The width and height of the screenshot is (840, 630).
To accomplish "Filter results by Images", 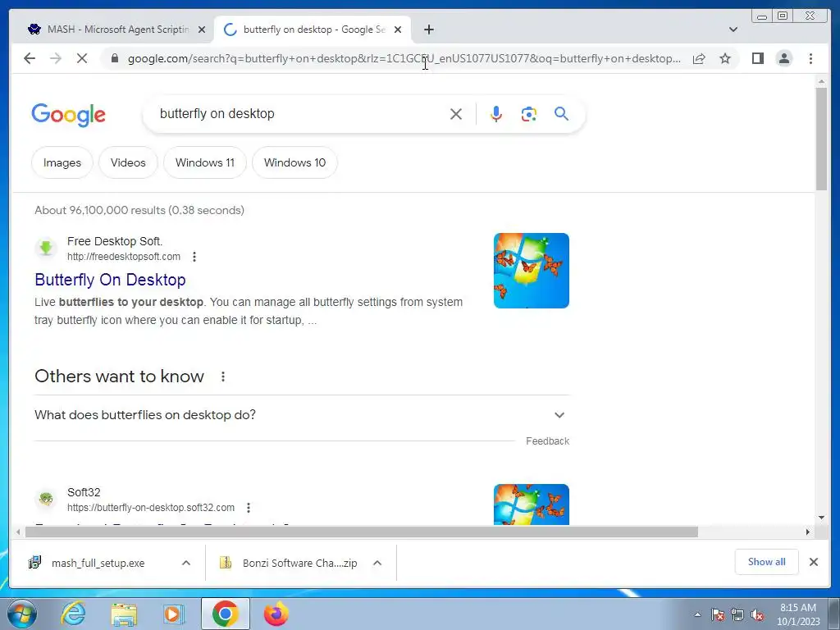I will click(62, 163).
